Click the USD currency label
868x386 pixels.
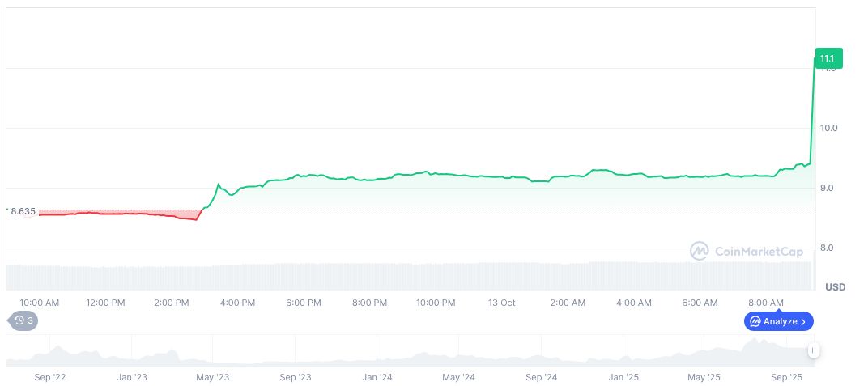[835, 287]
